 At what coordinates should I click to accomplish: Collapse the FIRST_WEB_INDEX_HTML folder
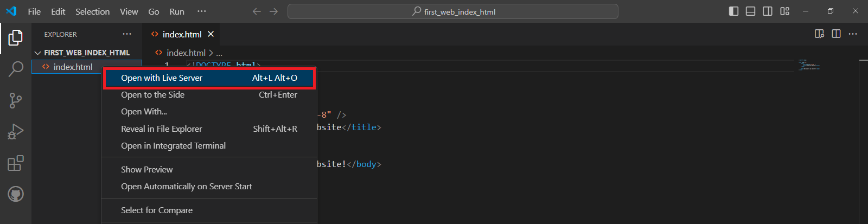pos(38,53)
